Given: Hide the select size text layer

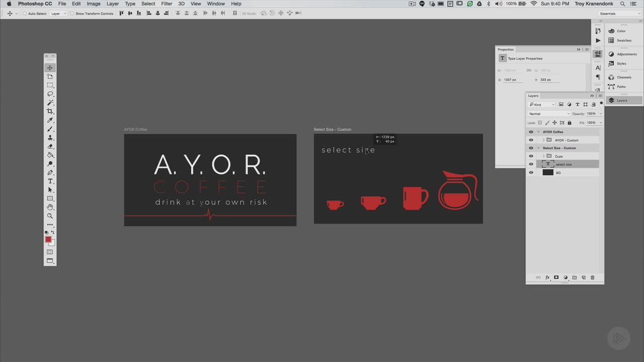Looking at the screenshot, I should pyautogui.click(x=531, y=164).
